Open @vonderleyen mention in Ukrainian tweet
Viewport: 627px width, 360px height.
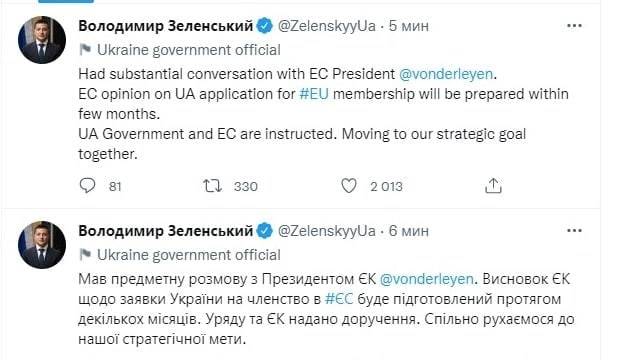pyautogui.click(x=426, y=279)
